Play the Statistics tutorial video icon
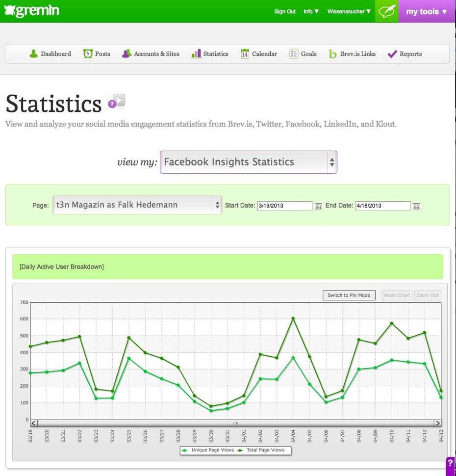456x476 pixels. pyautogui.click(x=120, y=100)
